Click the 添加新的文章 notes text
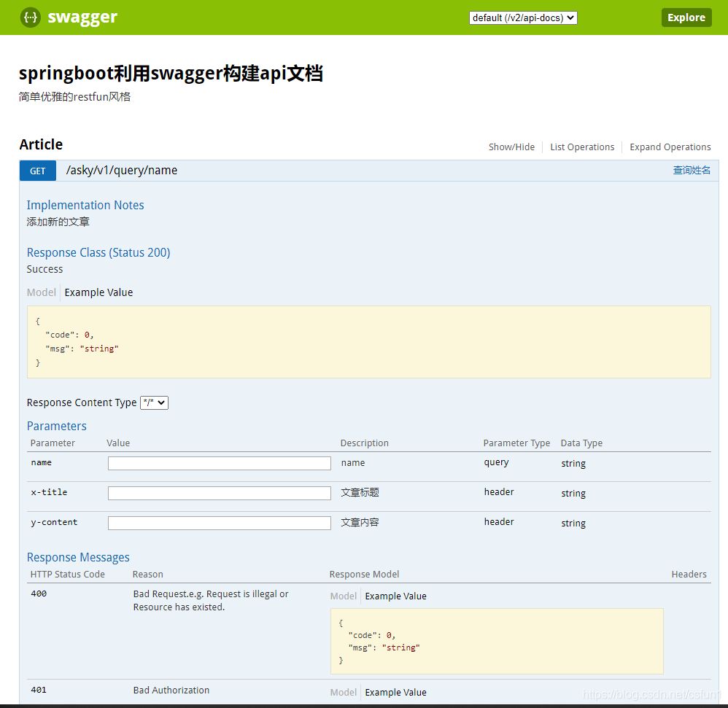 pos(58,222)
